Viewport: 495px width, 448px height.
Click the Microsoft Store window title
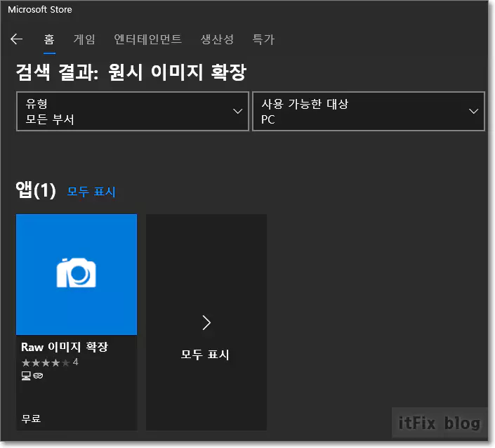click(40, 10)
